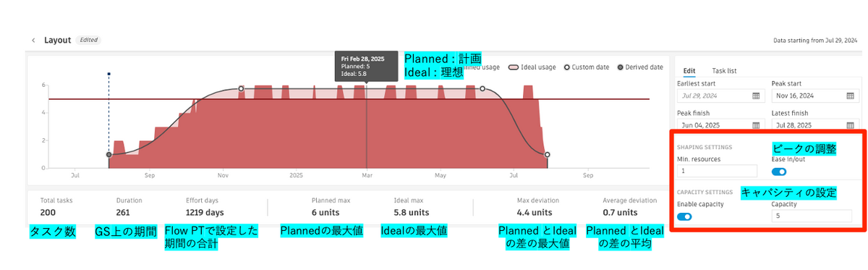Select the Edit tab
Viewport: 868px width, 270px height.
pos(689,71)
